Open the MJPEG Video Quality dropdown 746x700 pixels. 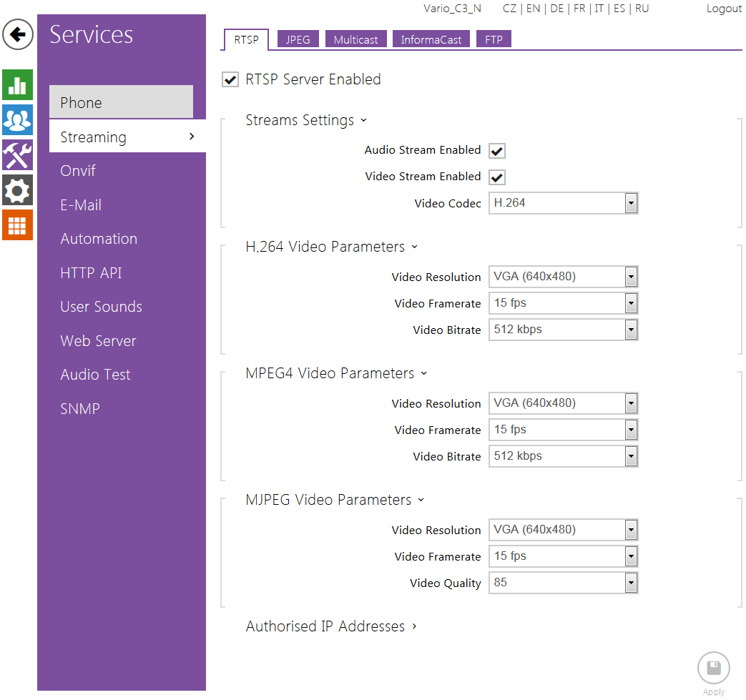tap(563, 583)
